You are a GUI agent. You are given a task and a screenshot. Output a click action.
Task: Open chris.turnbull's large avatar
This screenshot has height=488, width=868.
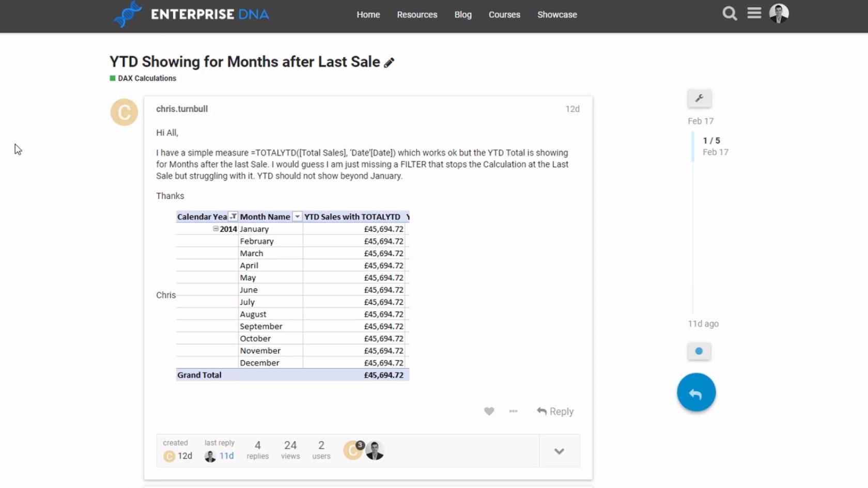coord(124,112)
